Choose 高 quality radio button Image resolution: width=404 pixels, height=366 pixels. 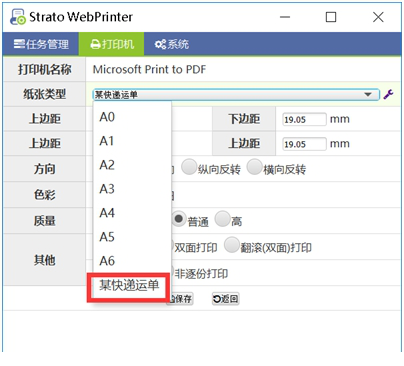(x=222, y=219)
